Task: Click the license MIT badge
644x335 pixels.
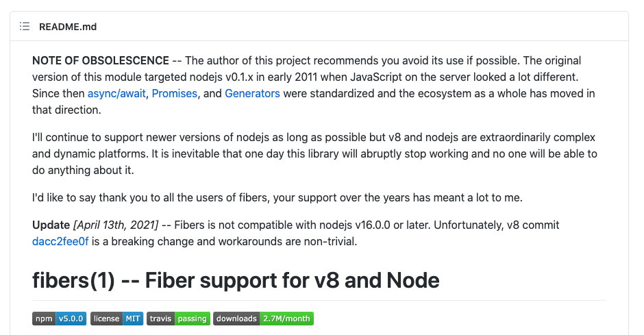Action: click(x=116, y=319)
